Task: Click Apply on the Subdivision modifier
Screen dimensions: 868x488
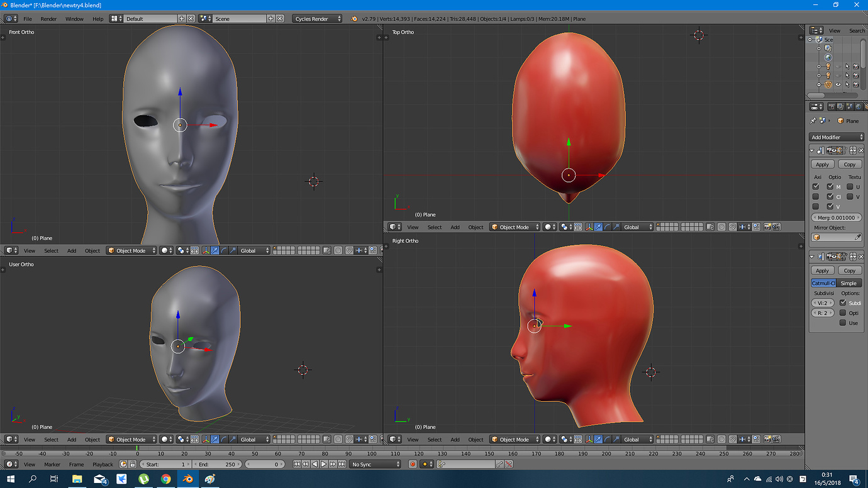Action: pyautogui.click(x=822, y=270)
